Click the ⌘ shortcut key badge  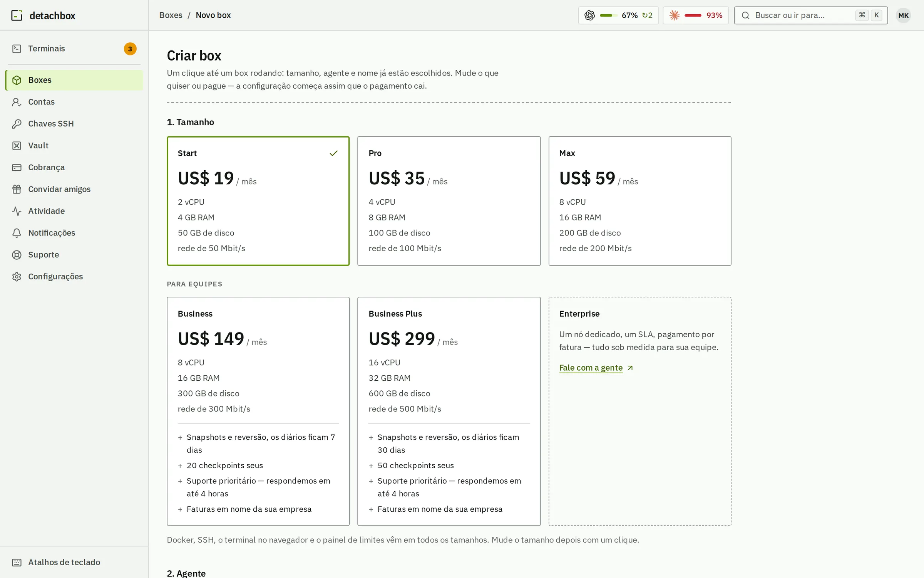point(862,15)
